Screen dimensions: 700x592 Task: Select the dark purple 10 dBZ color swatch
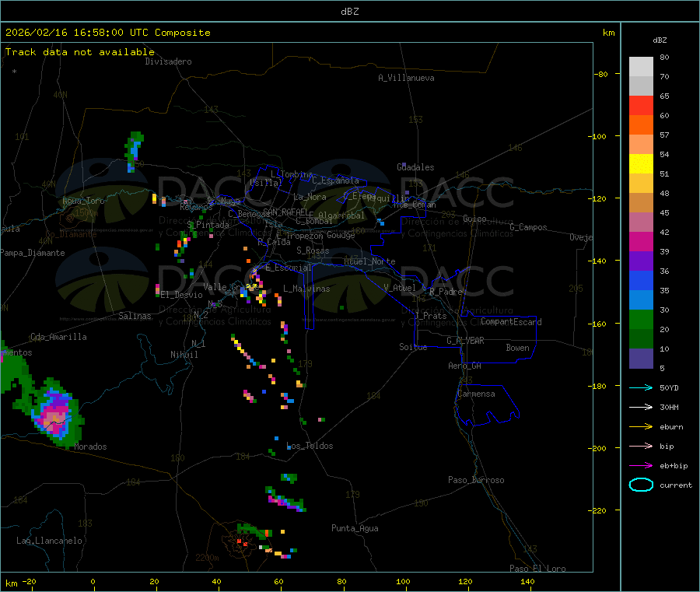pos(641,358)
